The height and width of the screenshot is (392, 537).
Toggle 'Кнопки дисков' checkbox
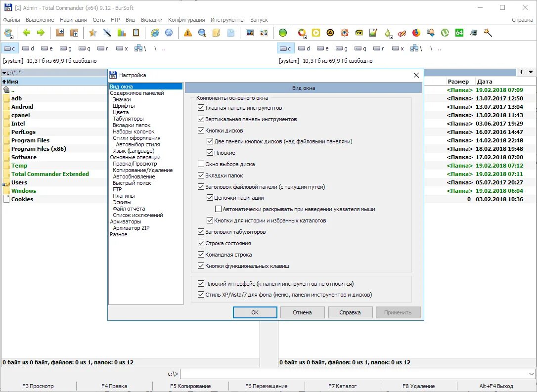coord(201,131)
